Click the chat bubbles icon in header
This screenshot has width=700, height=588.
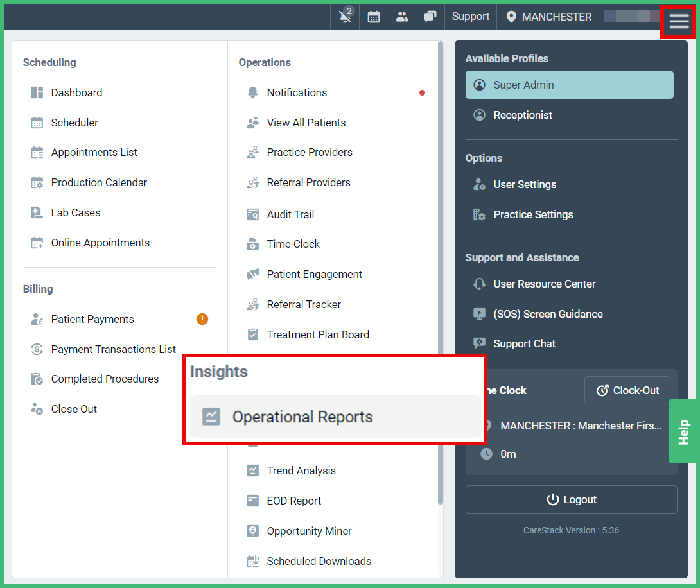430,17
